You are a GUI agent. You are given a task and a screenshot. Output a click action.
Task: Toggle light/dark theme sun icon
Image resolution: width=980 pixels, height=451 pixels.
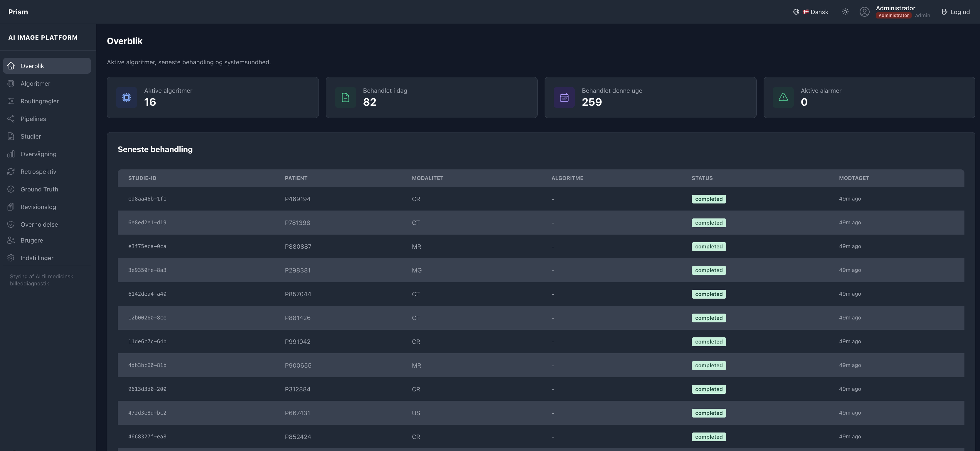click(845, 12)
